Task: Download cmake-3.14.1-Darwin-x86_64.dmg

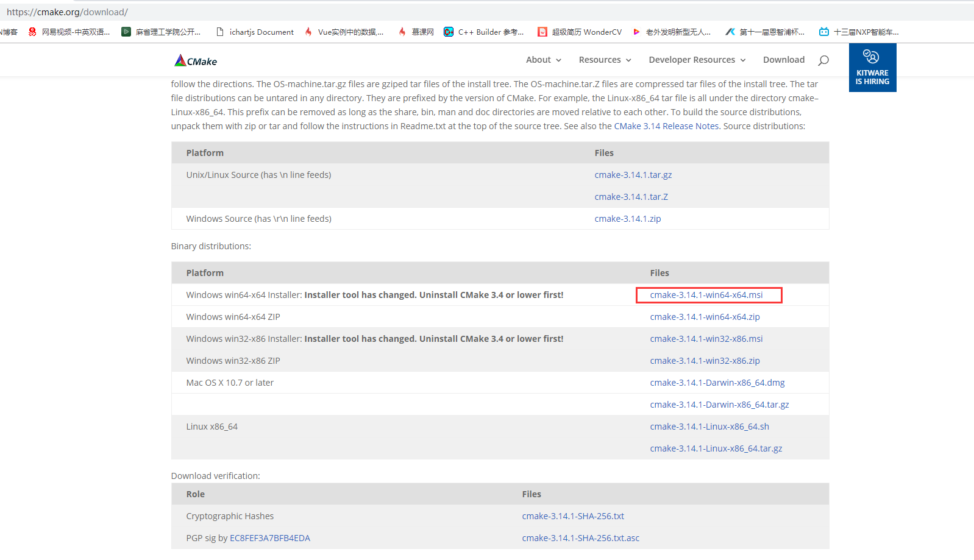Action: (717, 383)
